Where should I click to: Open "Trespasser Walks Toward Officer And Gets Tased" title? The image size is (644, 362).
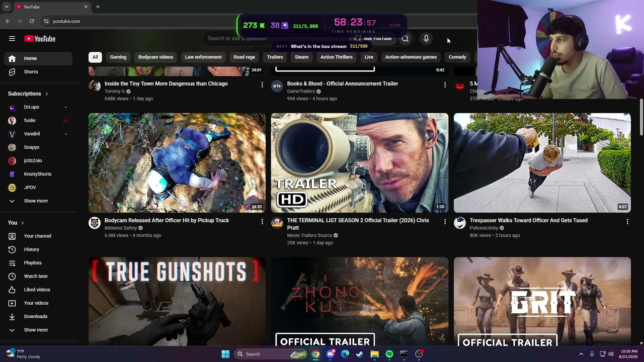528,220
